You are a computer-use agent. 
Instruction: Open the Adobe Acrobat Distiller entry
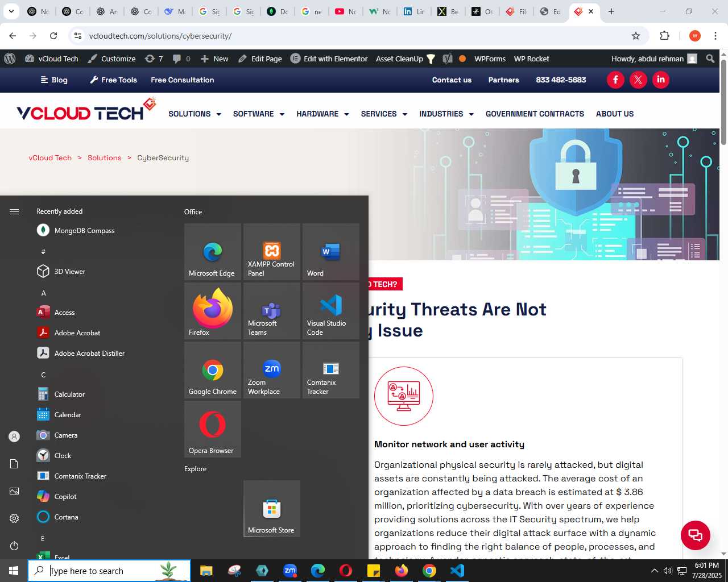tap(80, 353)
